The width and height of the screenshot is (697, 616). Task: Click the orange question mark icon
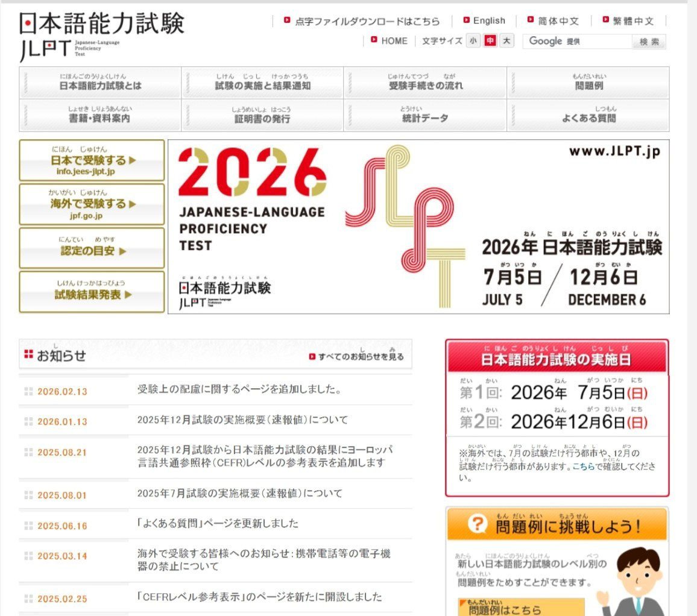pyautogui.click(x=477, y=524)
